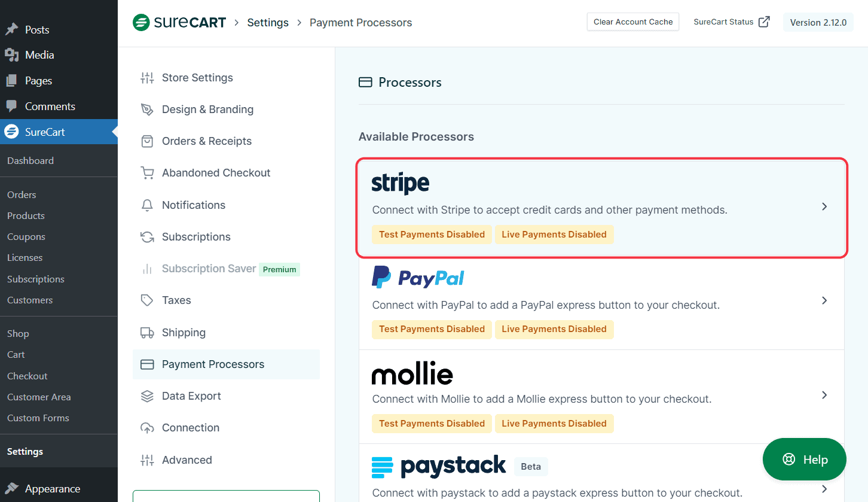
Task: Click the Available Processors heading
Action: [416, 137]
